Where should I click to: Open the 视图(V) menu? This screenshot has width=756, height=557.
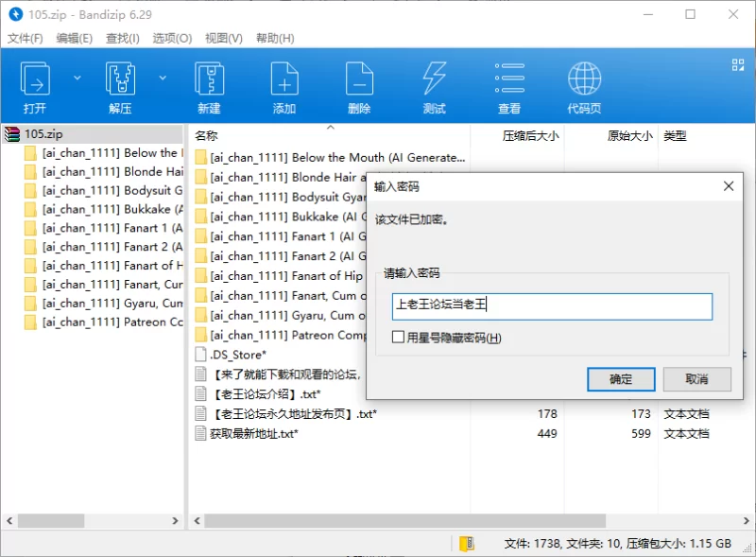[224, 38]
